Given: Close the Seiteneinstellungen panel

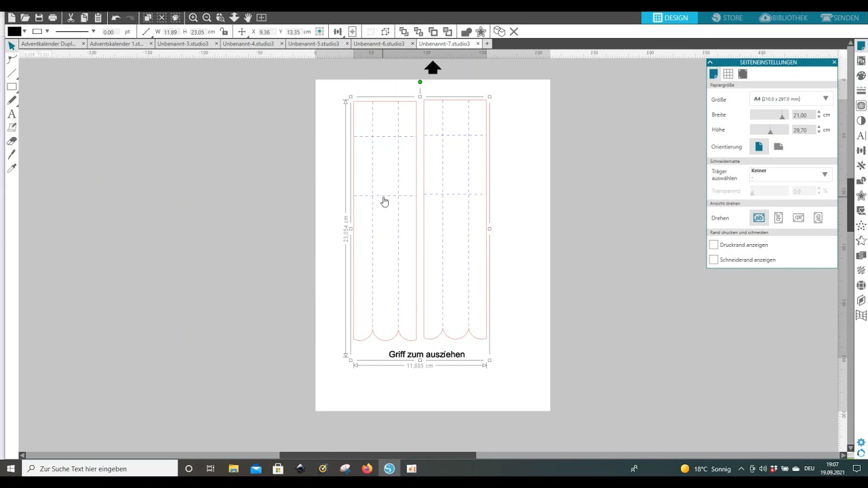Looking at the screenshot, I should pos(834,62).
